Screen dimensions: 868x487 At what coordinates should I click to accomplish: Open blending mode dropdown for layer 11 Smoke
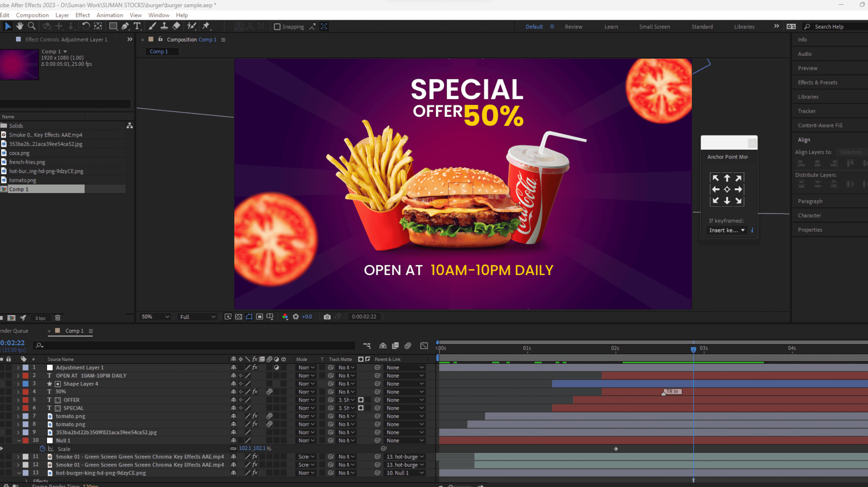pyautogui.click(x=306, y=457)
